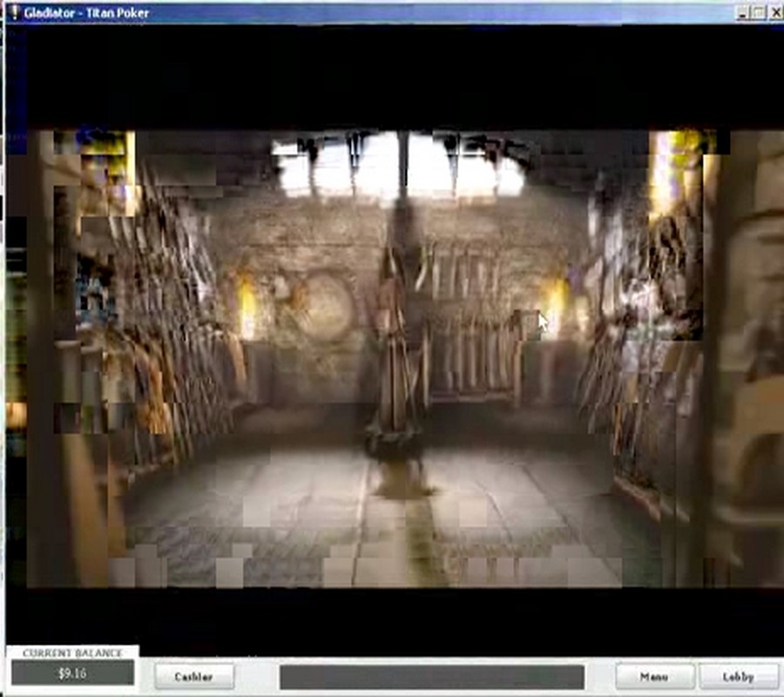Click the round shield on back wall

point(324,306)
